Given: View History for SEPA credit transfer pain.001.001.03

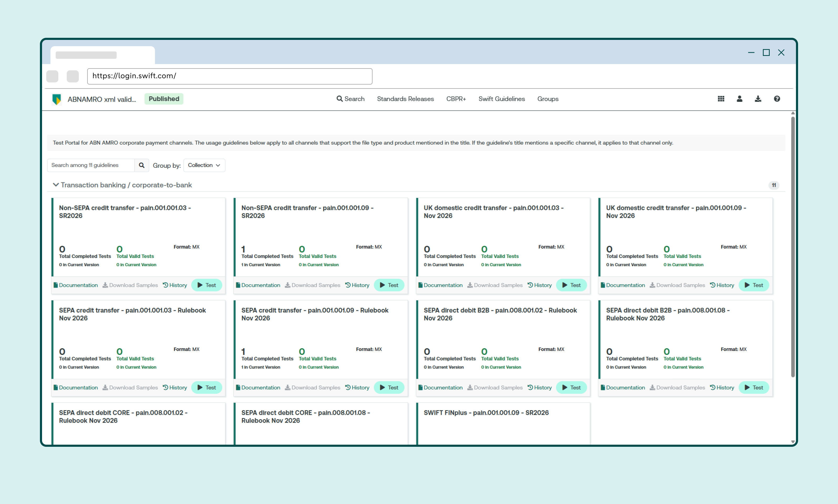Looking at the screenshot, I should pyautogui.click(x=175, y=387).
